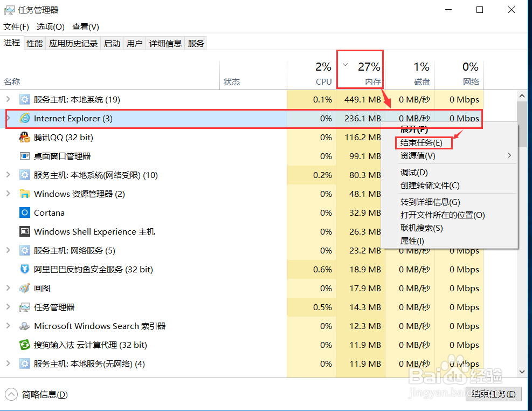The width and height of the screenshot is (532, 411).
Task: Switch to the 详细信息 tab
Action: (x=165, y=44)
